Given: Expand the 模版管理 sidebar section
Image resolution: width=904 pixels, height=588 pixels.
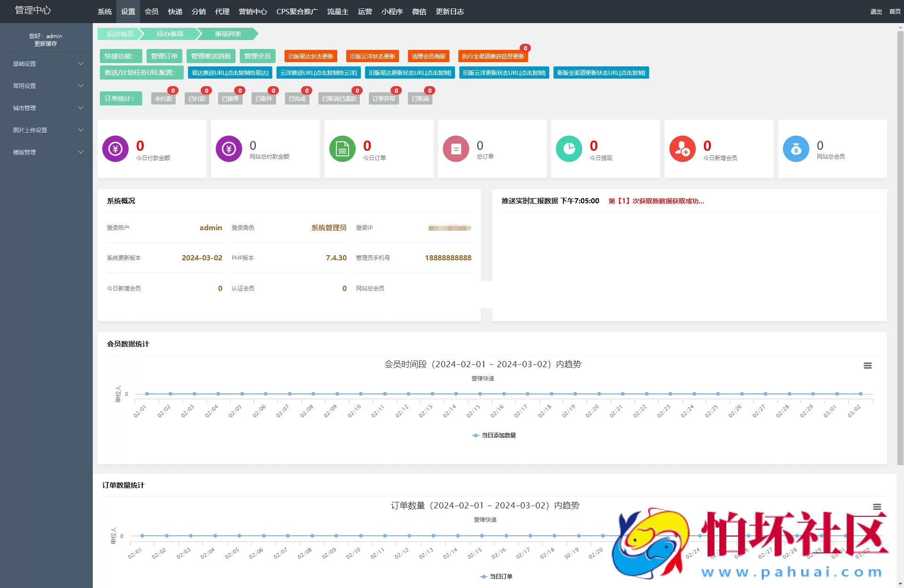Looking at the screenshot, I should [x=46, y=152].
